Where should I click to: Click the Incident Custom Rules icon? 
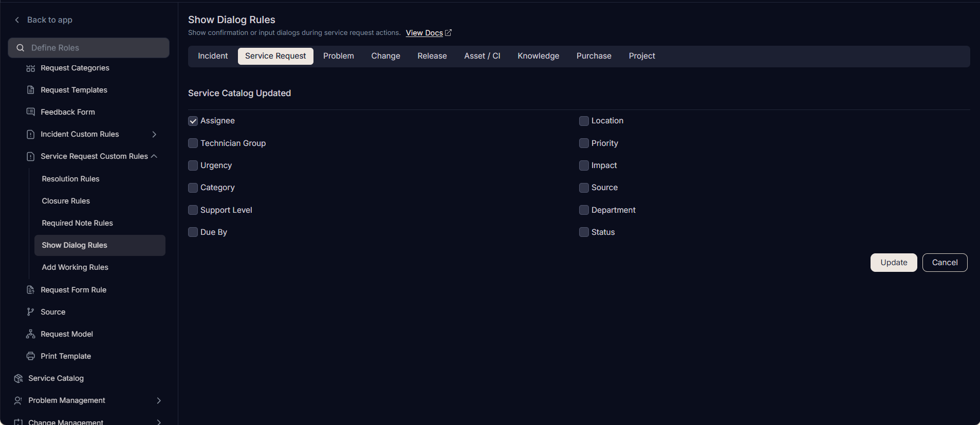point(31,134)
